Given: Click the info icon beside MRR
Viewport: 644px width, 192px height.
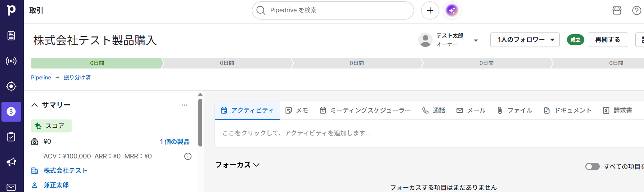Looking at the screenshot, I should [188, 156].
